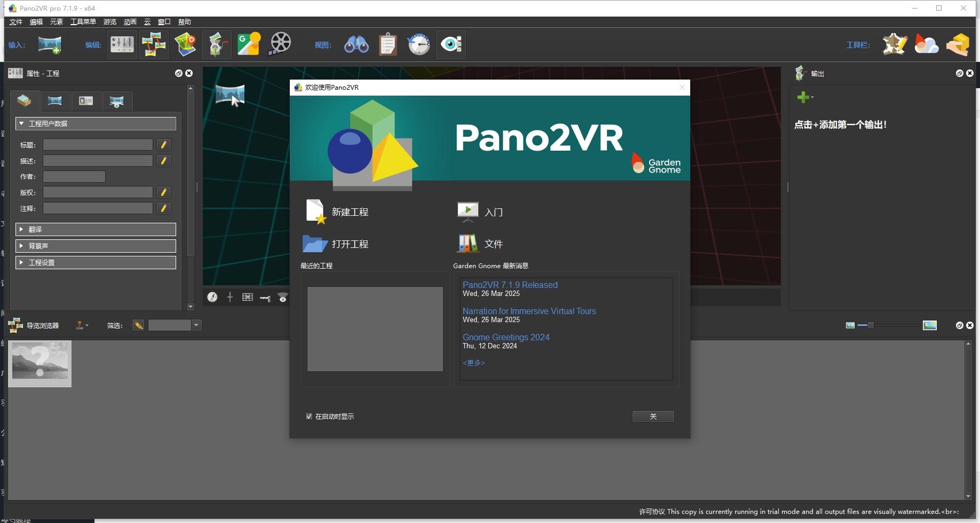This screenshot has width=980, height=523.
Task: Select the placeholder thumbnail in tour browser
Action: [40, 363]
